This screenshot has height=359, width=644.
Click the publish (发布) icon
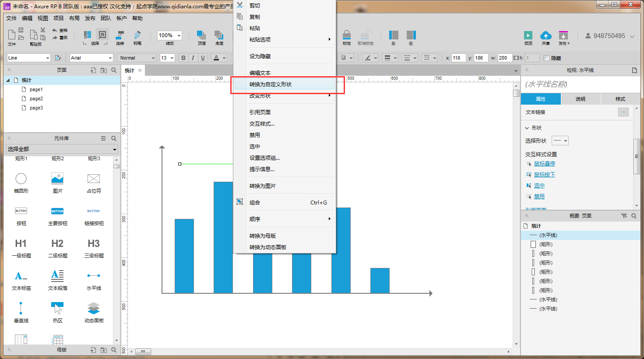tap(563, 35)
